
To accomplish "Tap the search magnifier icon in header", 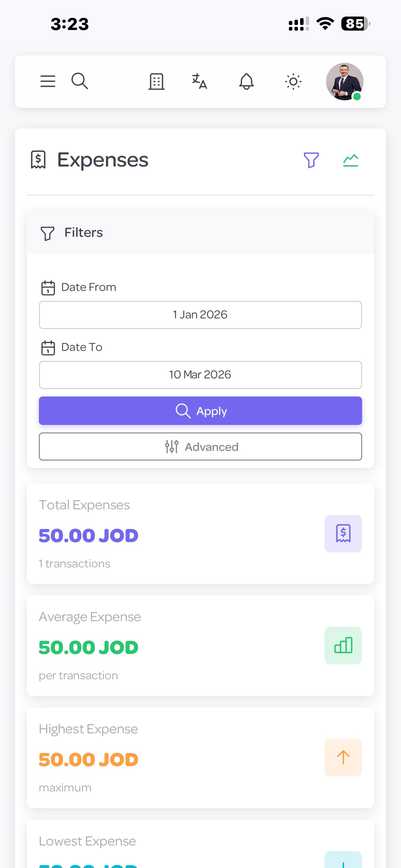I will [80, 81].
